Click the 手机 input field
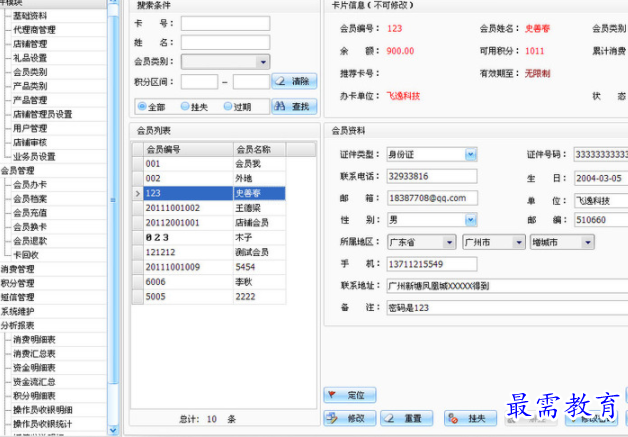628x437 pixels. click(432, 264)
